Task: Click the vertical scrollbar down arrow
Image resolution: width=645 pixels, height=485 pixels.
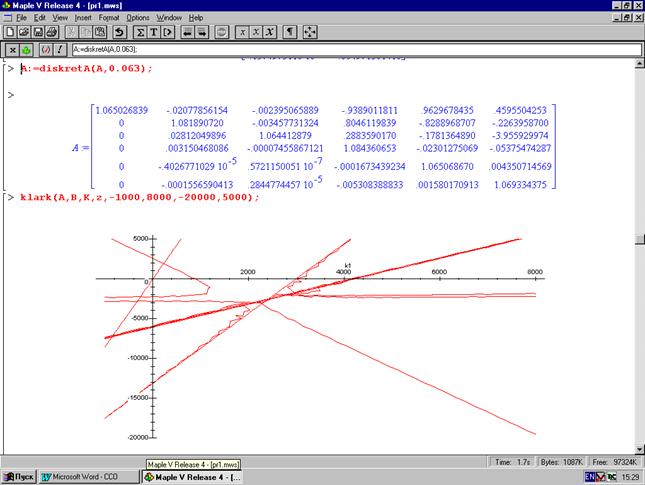Action: point(639,448)
